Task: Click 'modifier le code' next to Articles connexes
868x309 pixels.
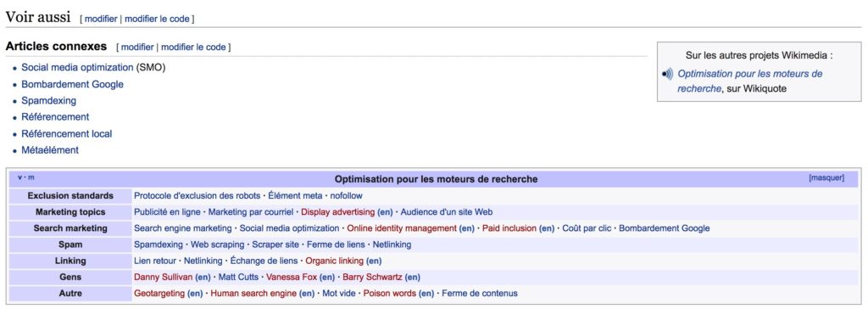Action: 193,48
